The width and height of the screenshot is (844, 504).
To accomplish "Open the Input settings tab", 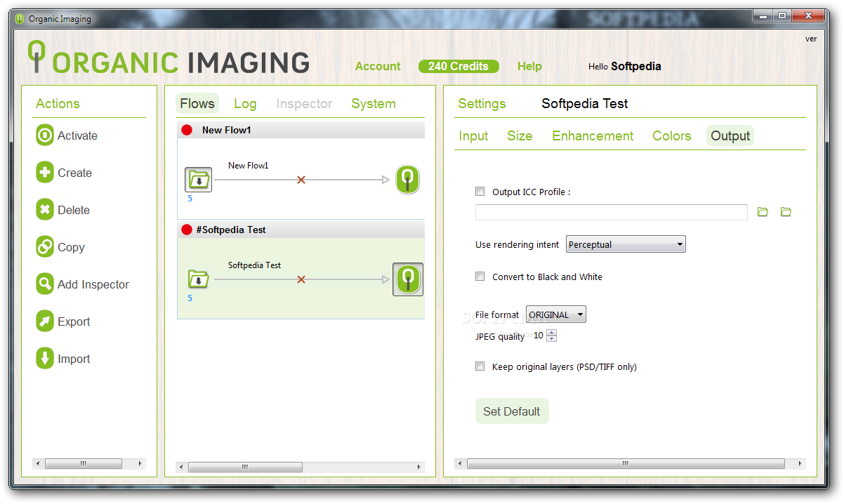I will [473, 135].
